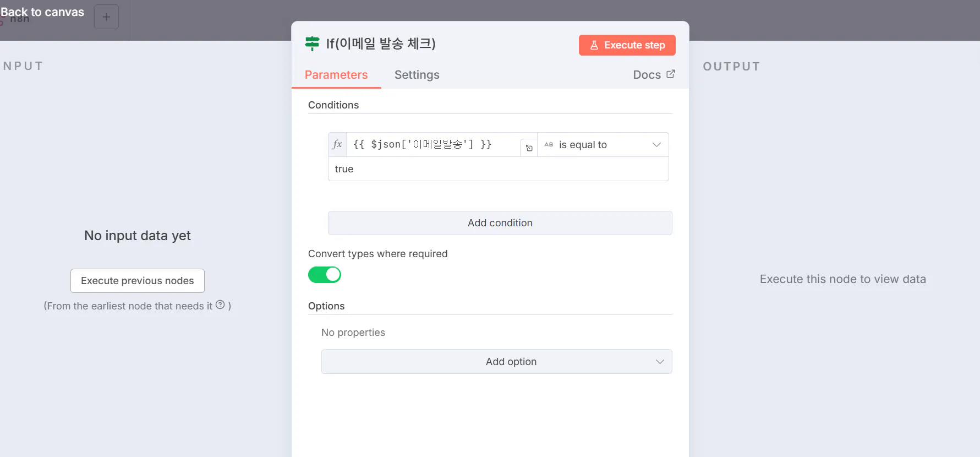980x457 pixels.
Task: Open the expression editor expand icon
Action: click(529, 148)
